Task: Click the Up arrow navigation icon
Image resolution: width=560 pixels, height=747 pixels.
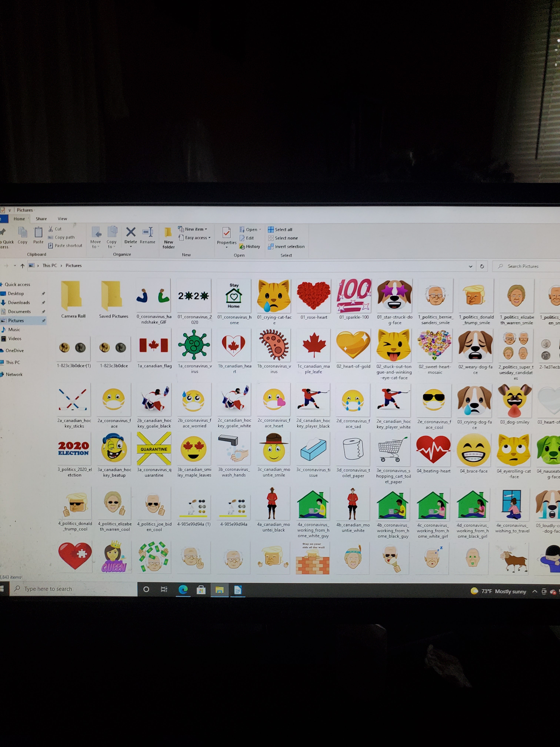Action: [23, 266]
